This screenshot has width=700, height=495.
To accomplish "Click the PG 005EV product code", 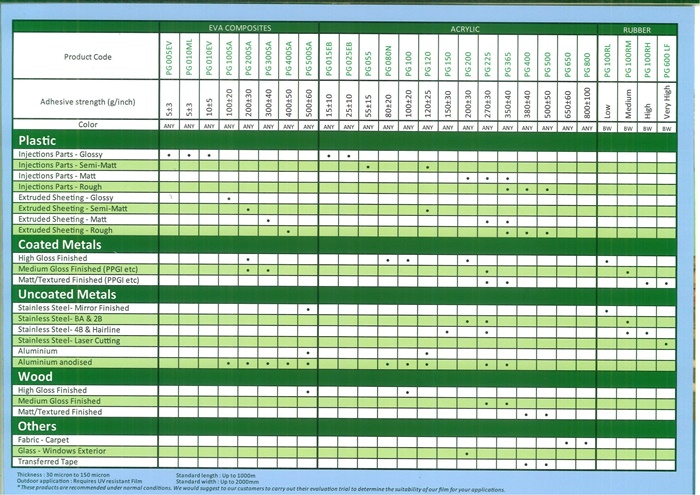I will point(168,58).
